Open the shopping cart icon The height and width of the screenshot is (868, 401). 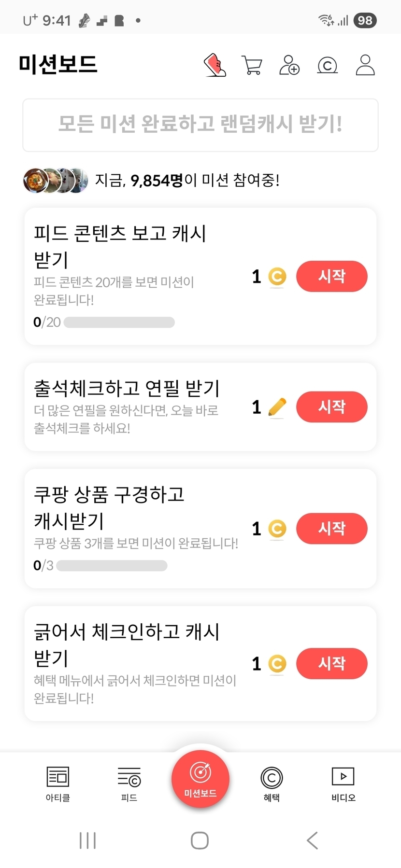point(252,65)
